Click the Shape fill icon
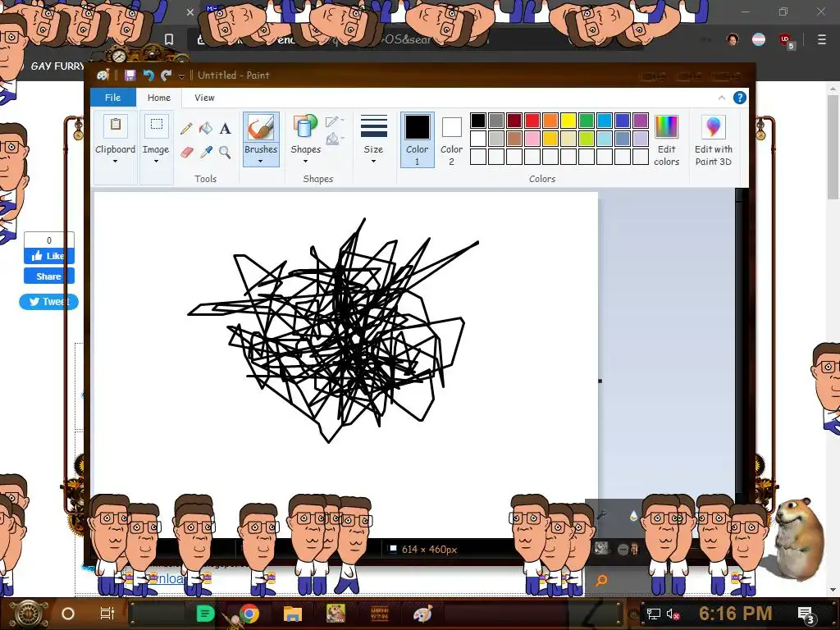The height and width of the screenshot is (630, 840). (x=333, y=139)
